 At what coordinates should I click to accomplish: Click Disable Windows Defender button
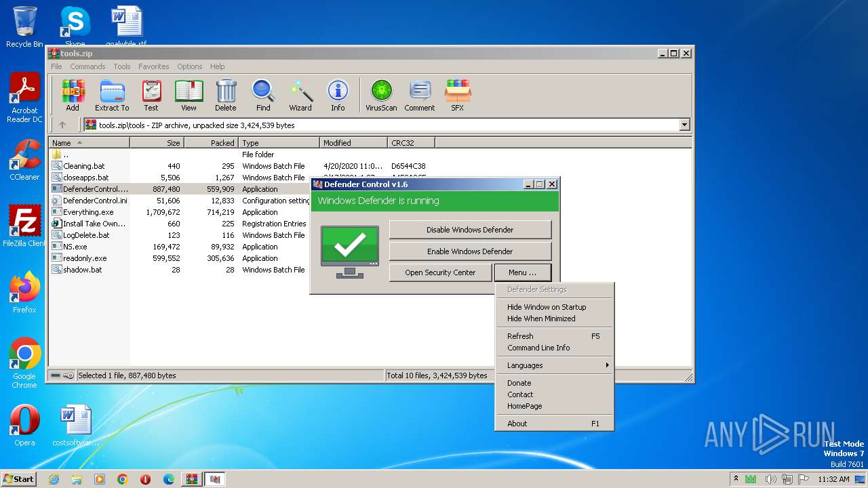tap(470, 230)
